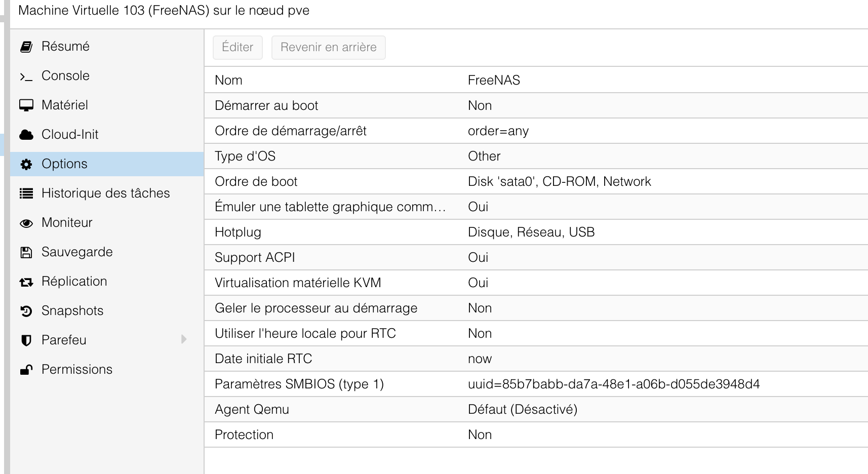
Task: Click the Matériel monitor icon
Action: coord(26,105)
